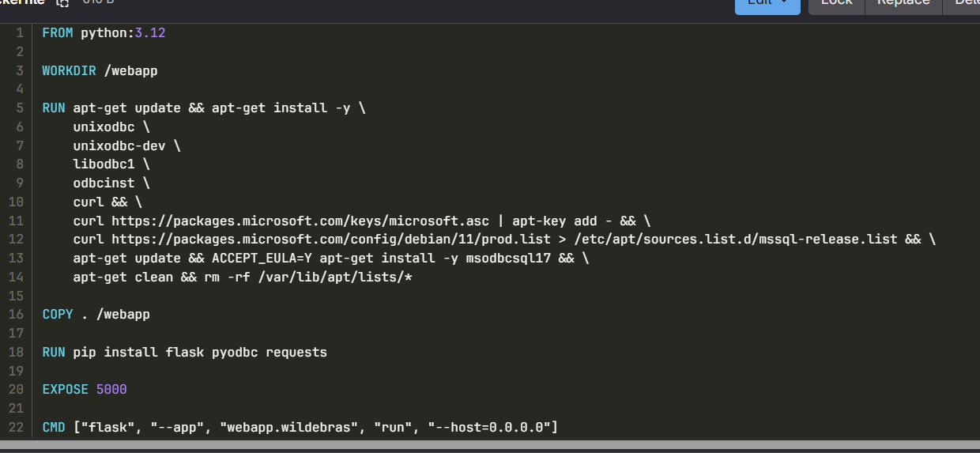The image size is (980, 453).
Task: Click the Delete button
Action: click(966, 4)
